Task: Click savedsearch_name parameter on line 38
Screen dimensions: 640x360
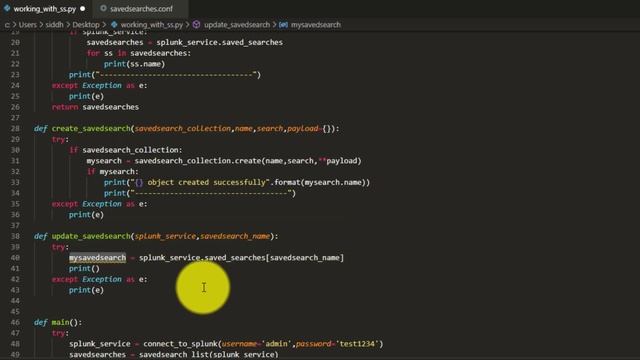Action: coord(235,236)
